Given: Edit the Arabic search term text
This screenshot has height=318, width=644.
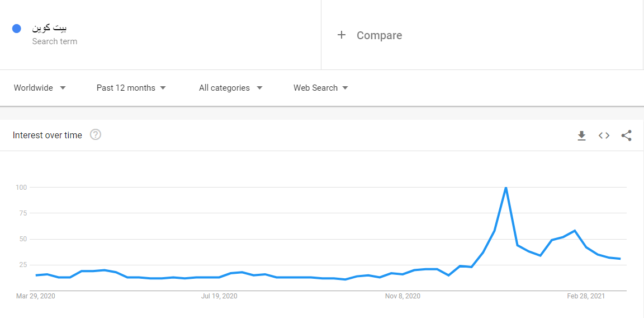Looking at the screenshot, I should tap(50, 28).
